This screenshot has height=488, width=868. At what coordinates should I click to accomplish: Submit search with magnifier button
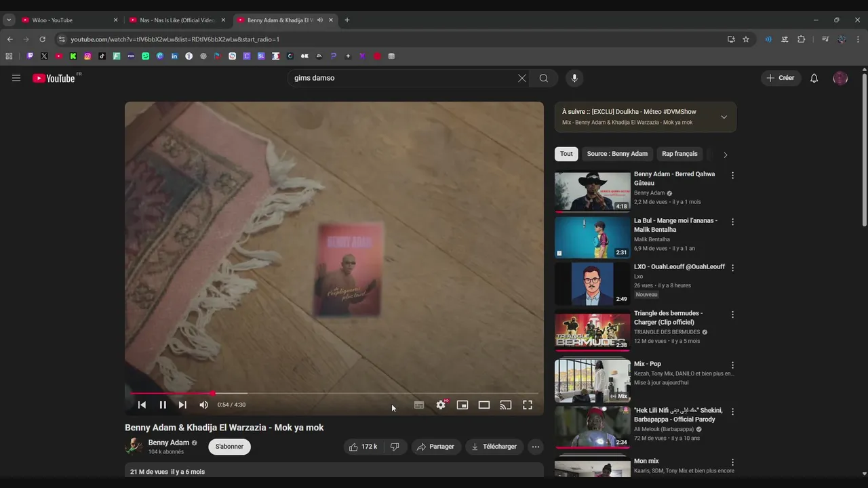(x=544, y=78)
